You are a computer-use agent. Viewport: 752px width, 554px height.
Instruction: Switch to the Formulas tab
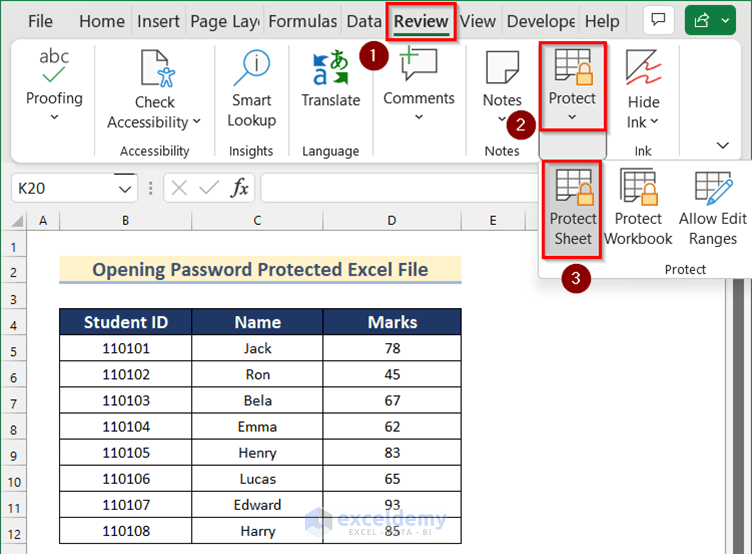(x=303, y=21)
